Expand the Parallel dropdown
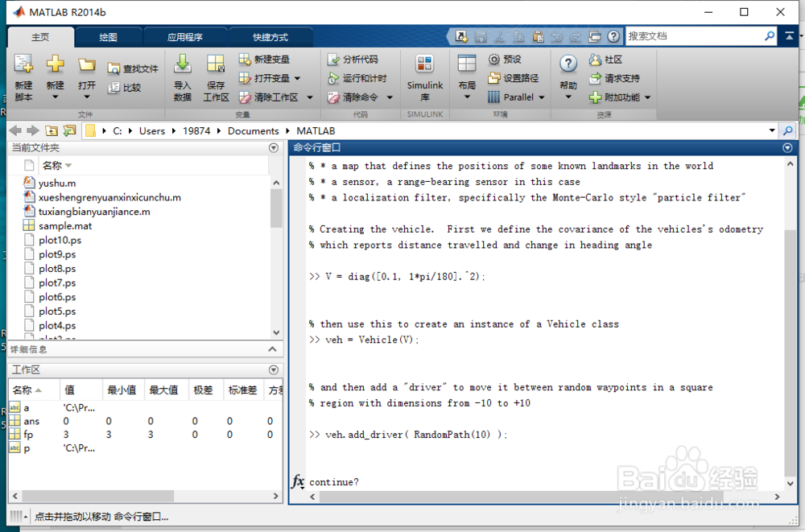 pyautogui.click(x=542, y=97)
